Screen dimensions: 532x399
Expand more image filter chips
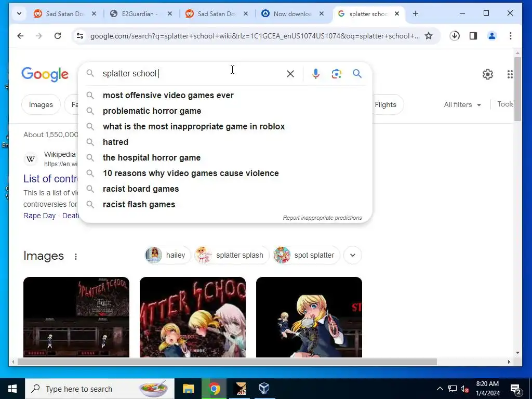(x=353, y=255)
